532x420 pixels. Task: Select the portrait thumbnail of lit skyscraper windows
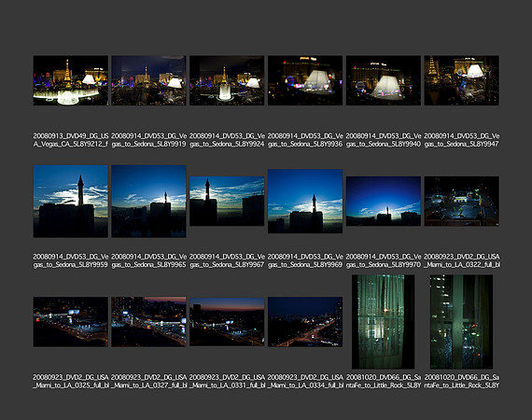(461, 322)
